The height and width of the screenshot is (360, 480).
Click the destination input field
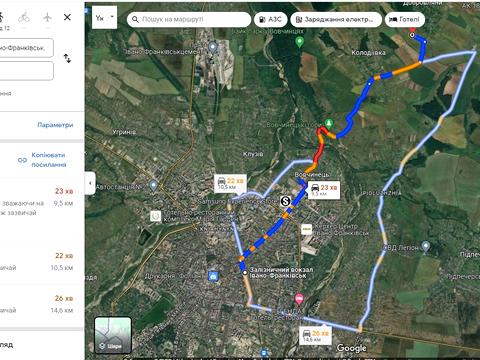[x=27, y=71]
